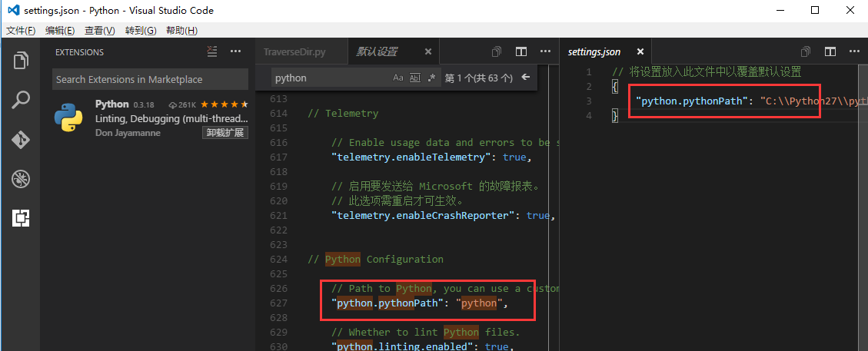Image resolution: width=868 pixels, height=351 pixels.
Task: Close the 默认设置 tab
Action: 428,51
